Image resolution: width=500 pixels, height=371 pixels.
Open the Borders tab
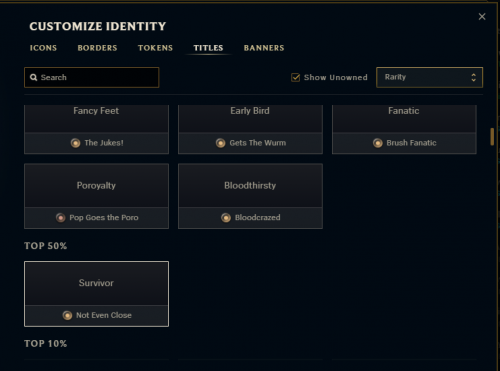[97, 48]
